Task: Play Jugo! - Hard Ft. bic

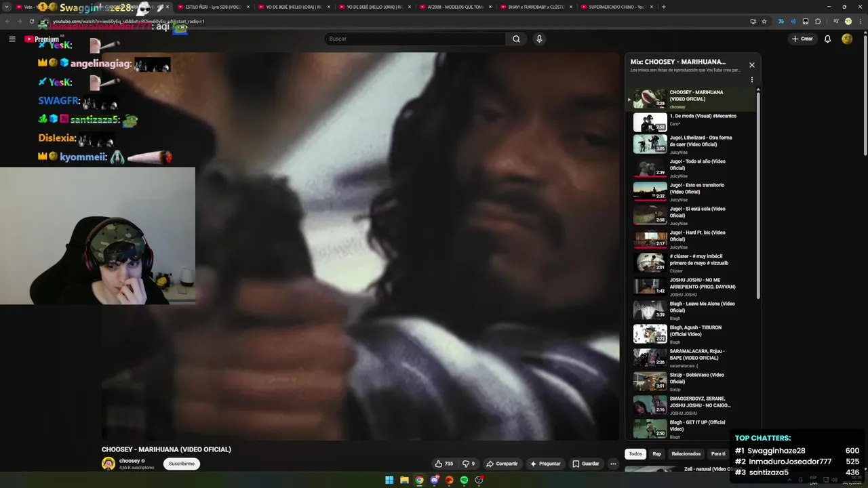Action: pos(690,239)
